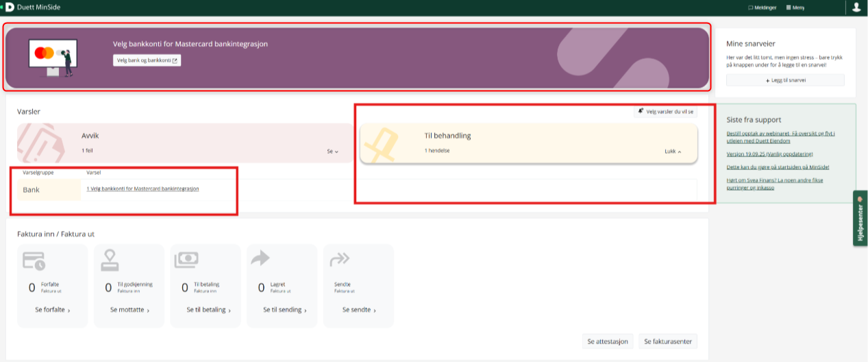Collapse 'Til behandling' with Lukk chevron
This screenshot has width=868, height=362.
tap(673, 151)
